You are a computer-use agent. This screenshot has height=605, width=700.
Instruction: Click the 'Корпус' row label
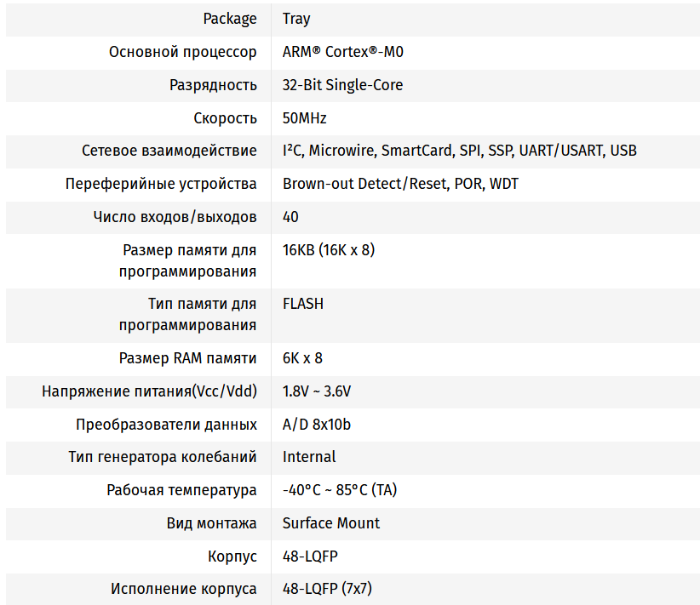[x=232, y=556]
